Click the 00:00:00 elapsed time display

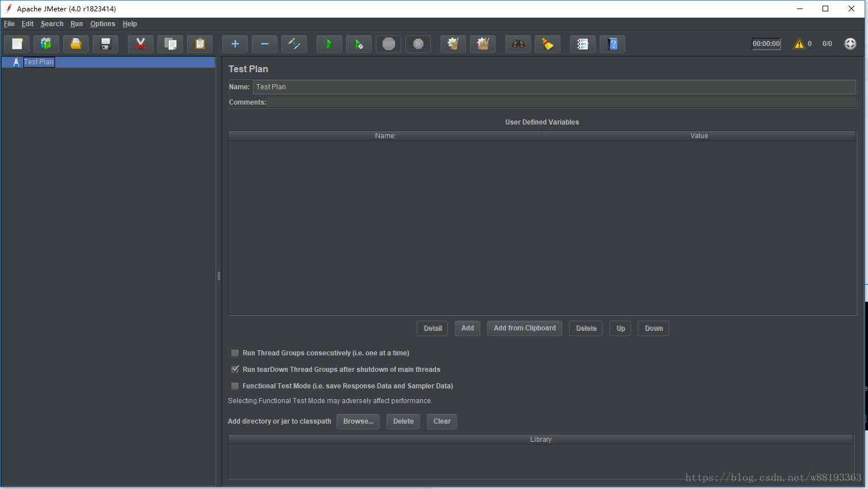point(766,44)
